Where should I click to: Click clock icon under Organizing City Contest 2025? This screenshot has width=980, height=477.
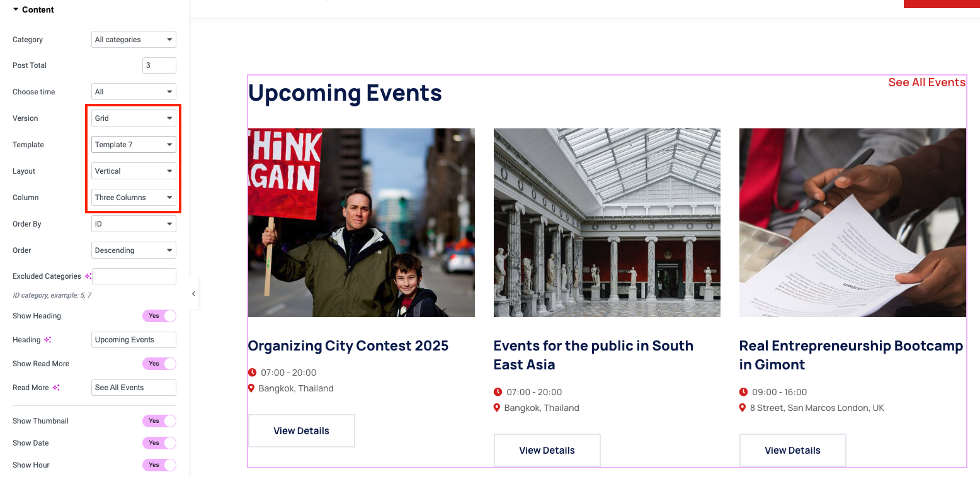pyautogui.click(x=253, y=373)
